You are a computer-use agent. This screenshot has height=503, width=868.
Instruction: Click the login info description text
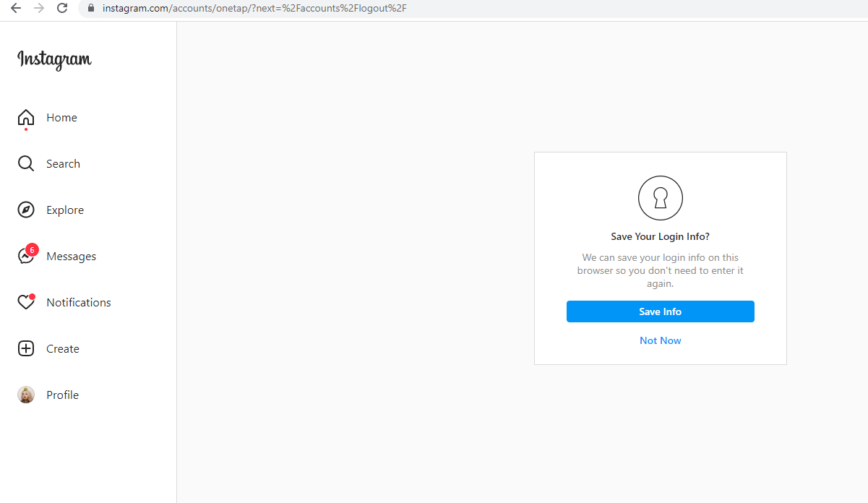coord(661,270)
